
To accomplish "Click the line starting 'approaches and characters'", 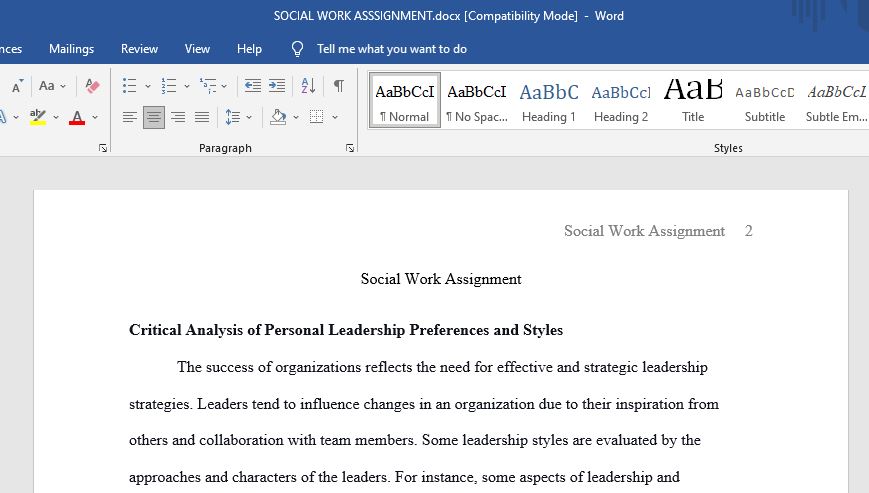I will click(x=405, y=477).
